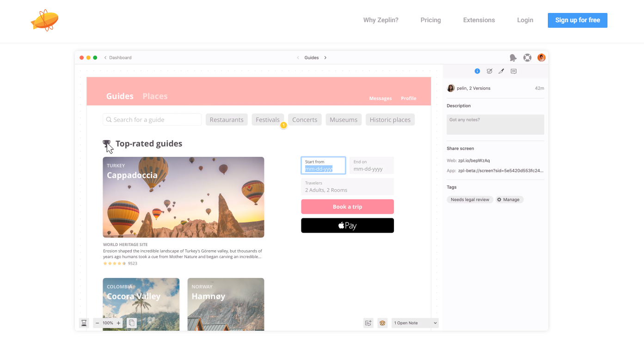
Task: Open the help lifebuoy icon
Action: click(x=527, y=58)
